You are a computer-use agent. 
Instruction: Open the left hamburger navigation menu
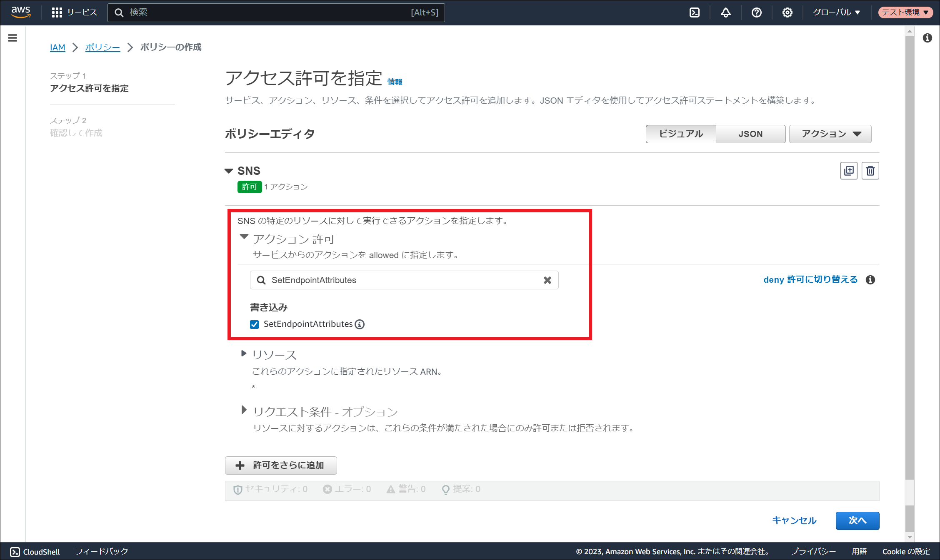pos(12,38)
